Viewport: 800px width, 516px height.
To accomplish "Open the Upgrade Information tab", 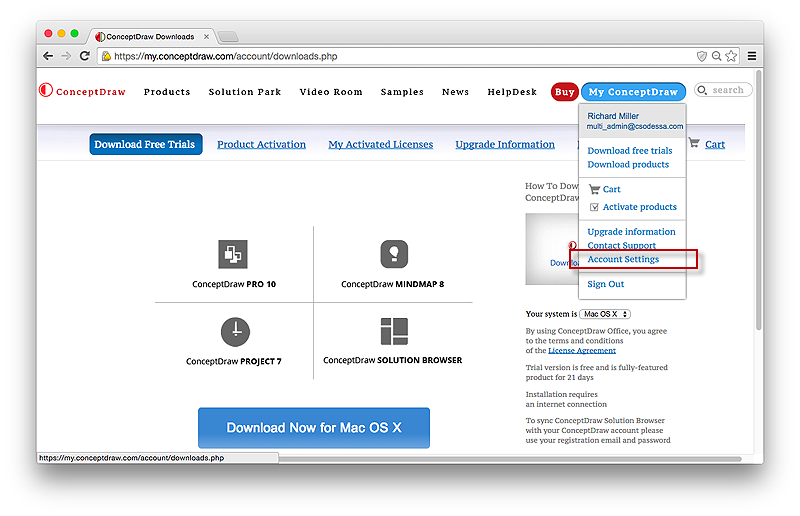I will point(505,144).
